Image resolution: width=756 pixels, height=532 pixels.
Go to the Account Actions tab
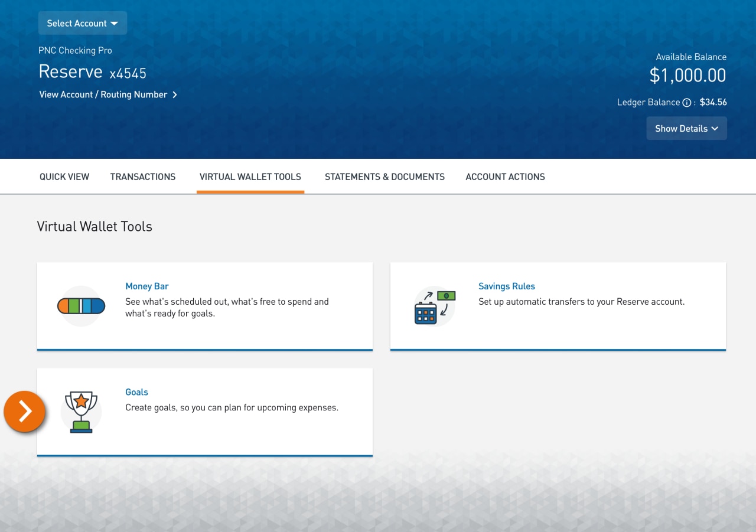pos(505,177)
